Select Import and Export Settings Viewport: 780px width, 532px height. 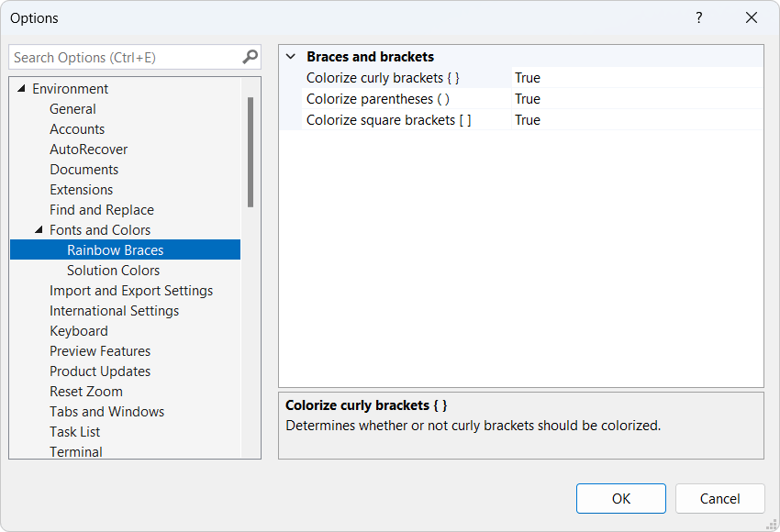131,290
